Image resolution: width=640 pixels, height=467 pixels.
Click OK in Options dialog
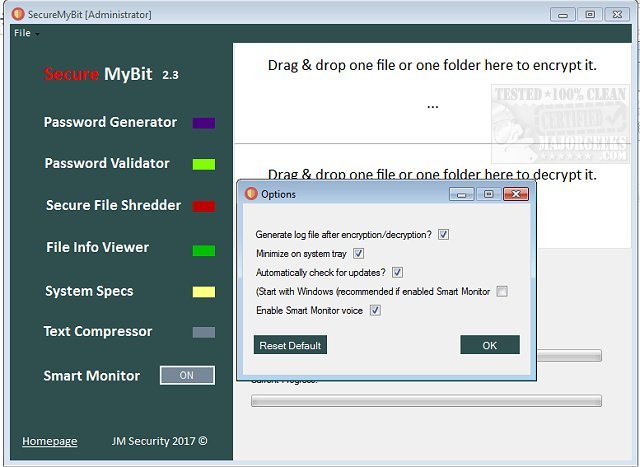(490, 345)
